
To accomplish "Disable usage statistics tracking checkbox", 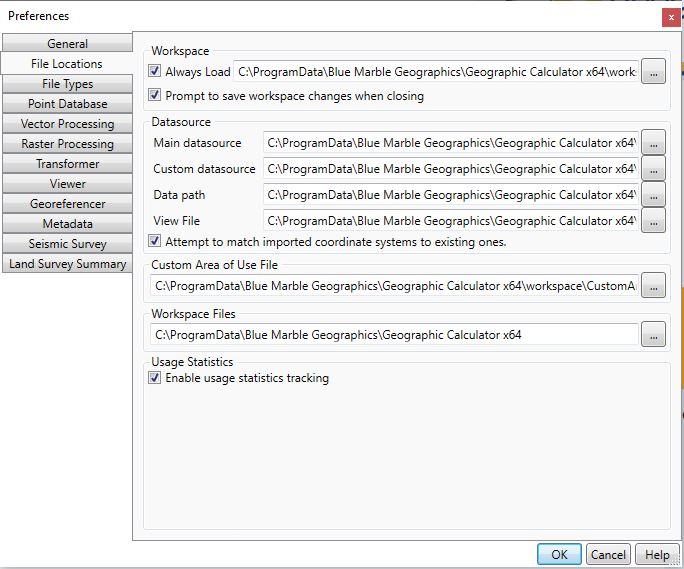I will click(155, 378).
